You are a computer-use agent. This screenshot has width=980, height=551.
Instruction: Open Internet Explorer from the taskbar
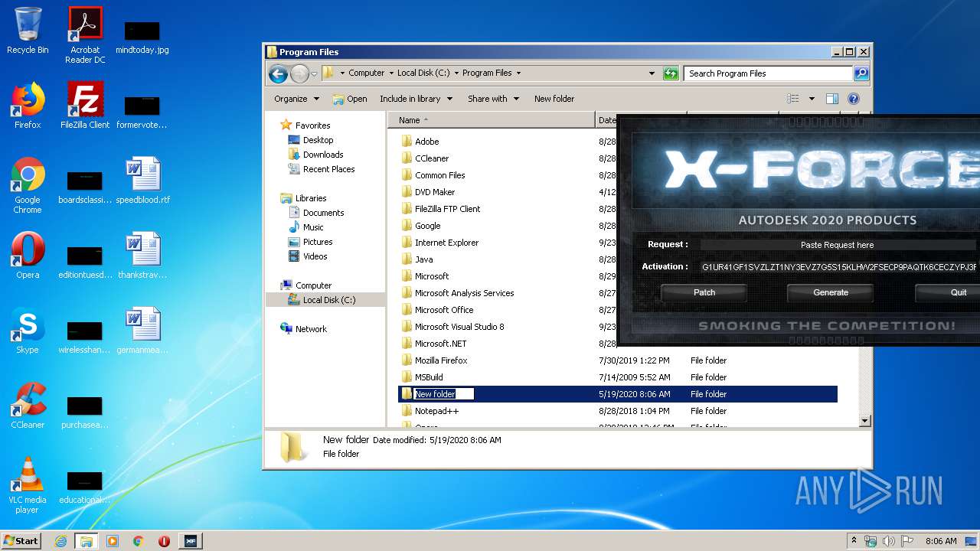[x=61, y=541]
